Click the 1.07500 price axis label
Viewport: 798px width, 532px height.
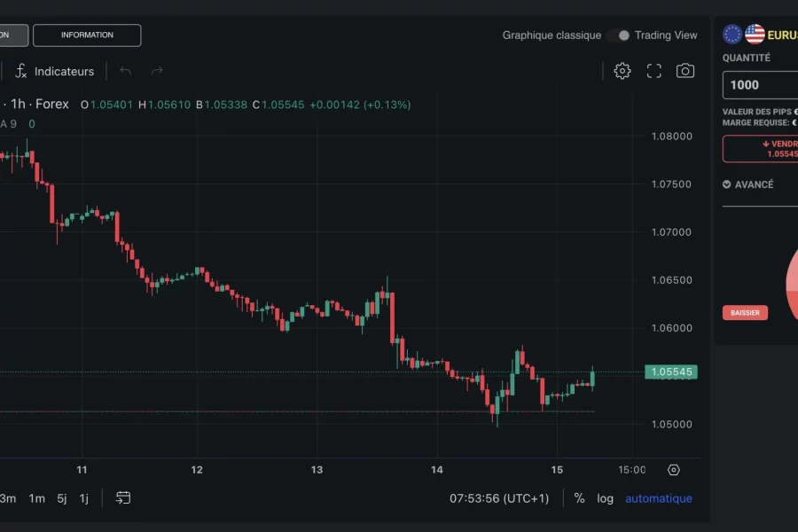tap(672, 184)
